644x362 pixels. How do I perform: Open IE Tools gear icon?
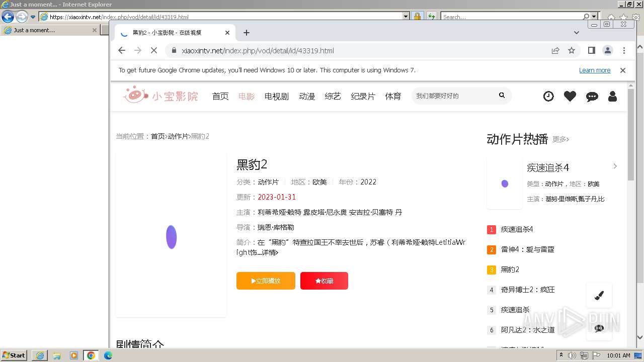point(635,17)
